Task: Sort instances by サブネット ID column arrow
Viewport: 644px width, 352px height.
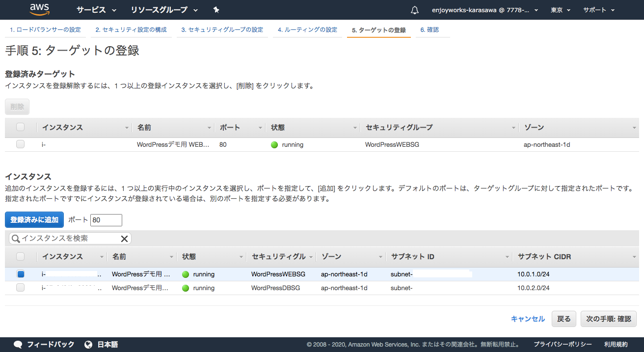Action: tap(508, 257)
